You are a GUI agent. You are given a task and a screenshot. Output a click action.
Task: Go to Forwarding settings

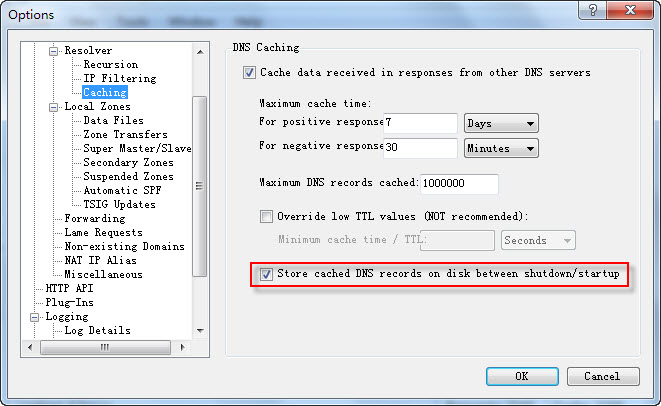click(x=95, y=218)
